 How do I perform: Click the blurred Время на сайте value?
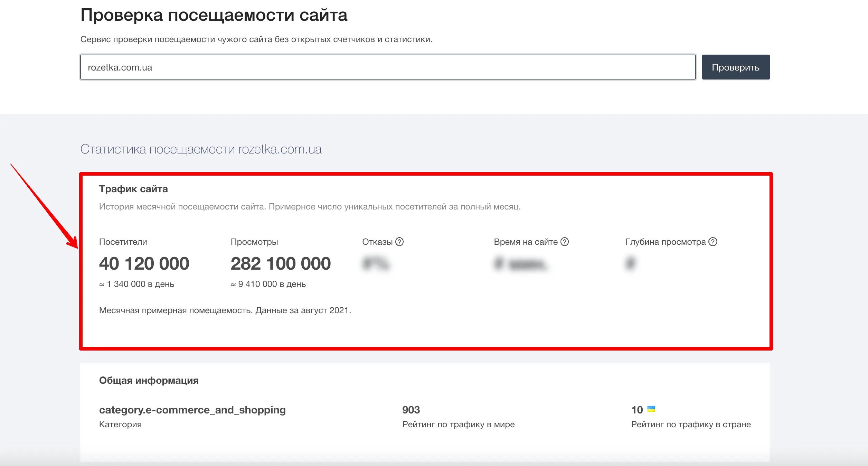[521, 264]
